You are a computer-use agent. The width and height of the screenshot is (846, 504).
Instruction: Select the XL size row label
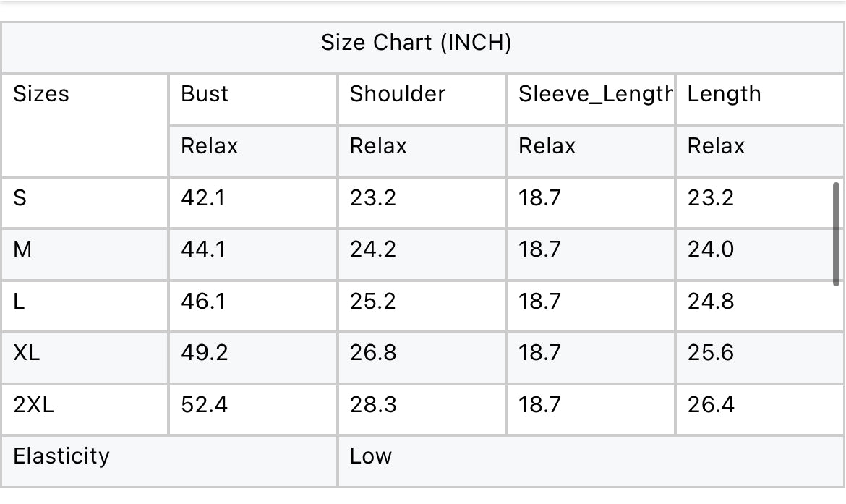[27, 353]
